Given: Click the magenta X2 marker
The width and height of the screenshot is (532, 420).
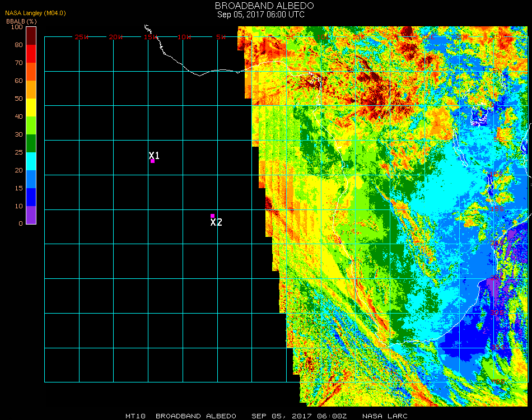Looking at the screenshot, I should 212,216.
